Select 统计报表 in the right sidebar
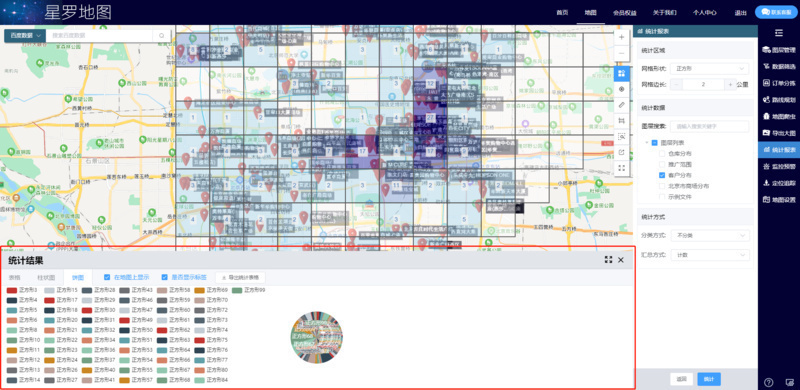Image resolution: width=800 pixels, height=390 pixels. [779, 150]
